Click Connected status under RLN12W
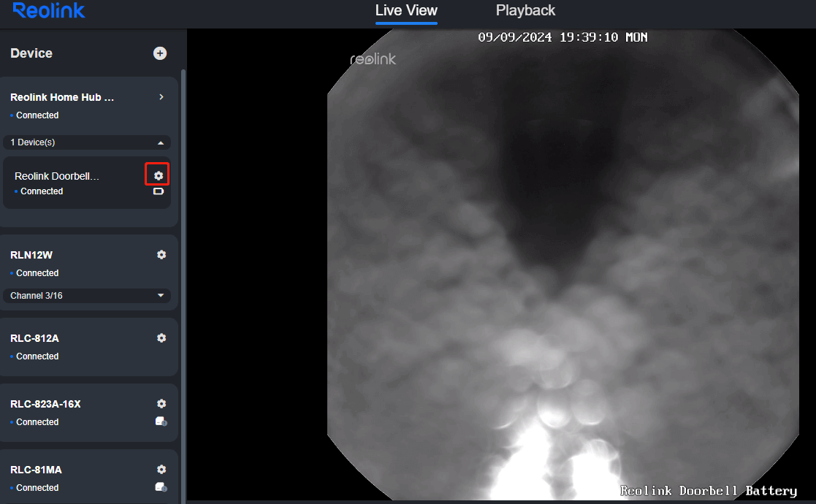Viewport: 816px width, 504px height. 37,273
